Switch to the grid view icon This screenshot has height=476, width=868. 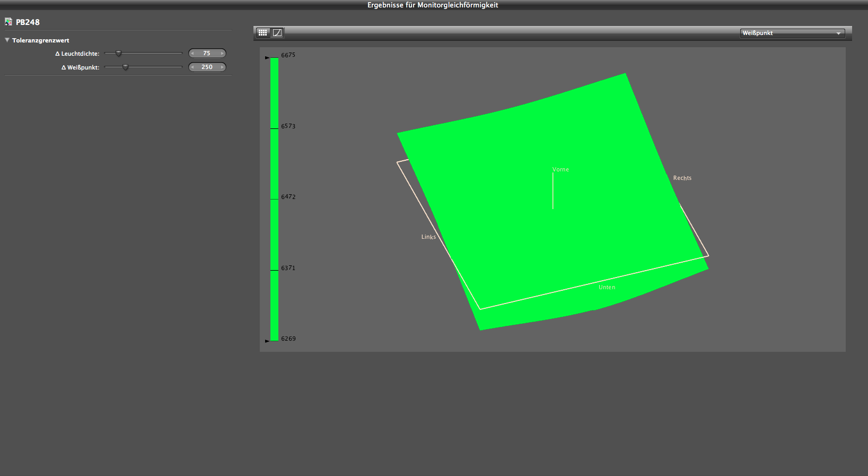click(263, 33)
